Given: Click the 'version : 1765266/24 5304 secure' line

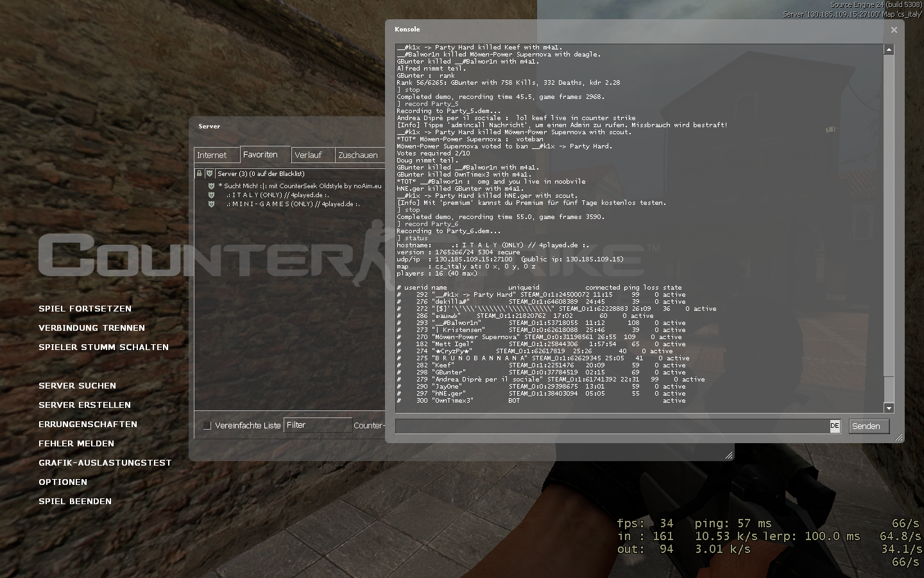Looking at the screenshot, I should 458,252.
